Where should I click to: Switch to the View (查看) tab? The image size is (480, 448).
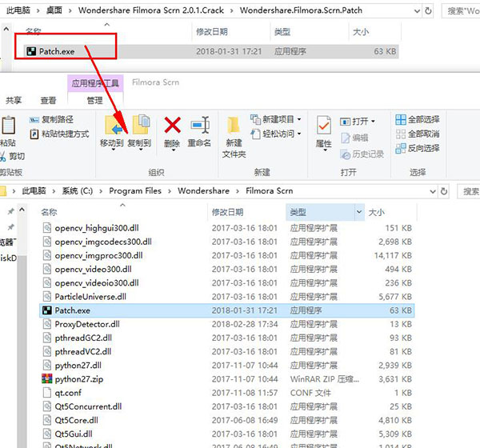coord(49,101)
